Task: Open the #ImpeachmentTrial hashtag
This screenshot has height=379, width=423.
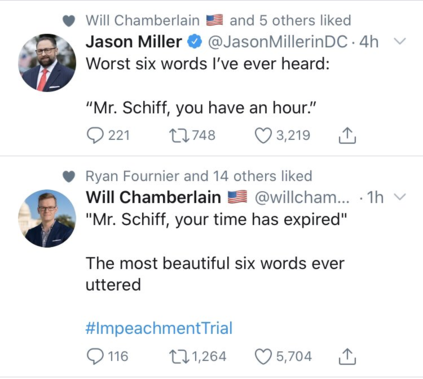Action: pos(159,328)
